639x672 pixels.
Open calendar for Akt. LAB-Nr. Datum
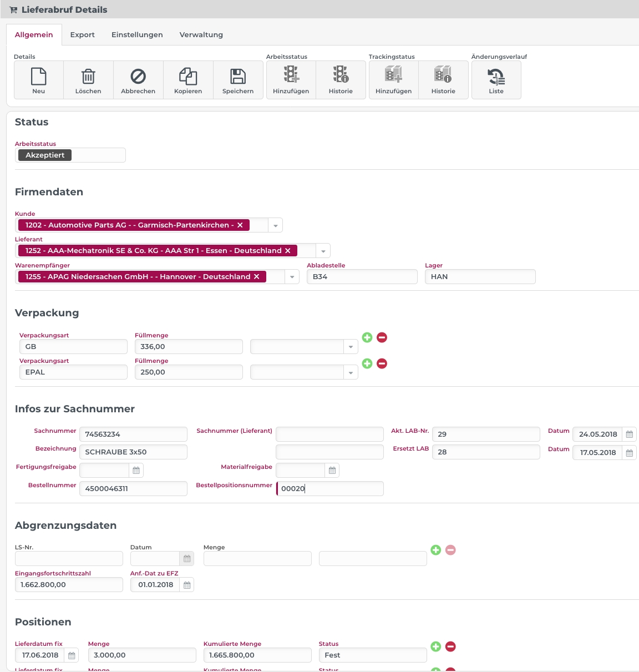tap(629, 434)
